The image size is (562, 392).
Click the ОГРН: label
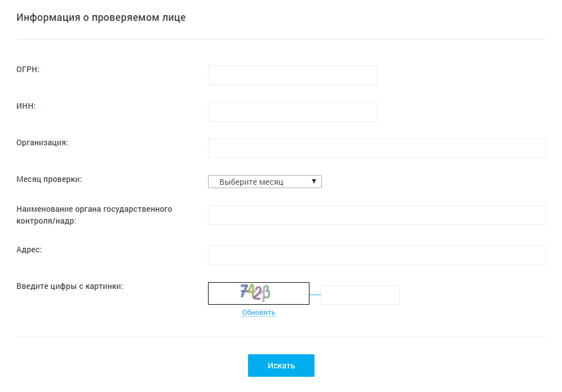point(28,69)
